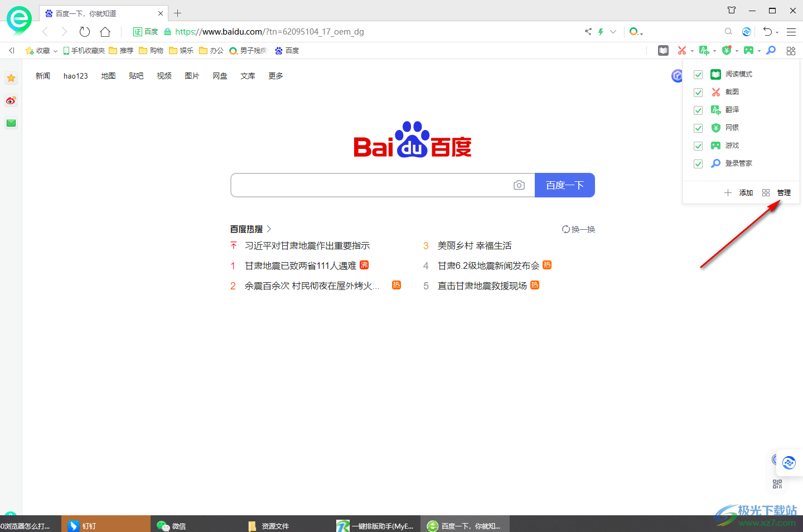The width and height of the screenshot is (803, 532).
Task: Open the 娱乐 bookmark folder
Action: [x=181, y=51]
